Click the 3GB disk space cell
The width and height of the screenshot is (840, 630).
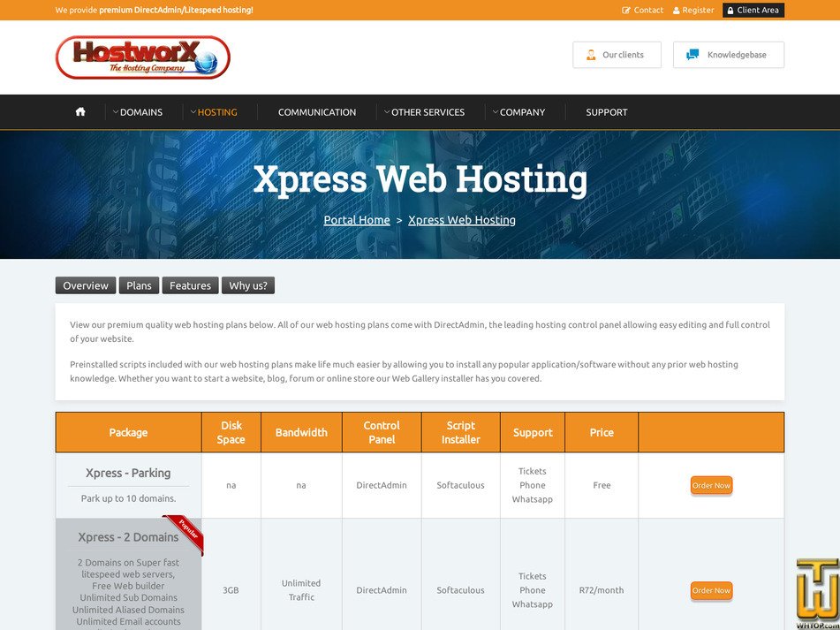coord(231,590)
